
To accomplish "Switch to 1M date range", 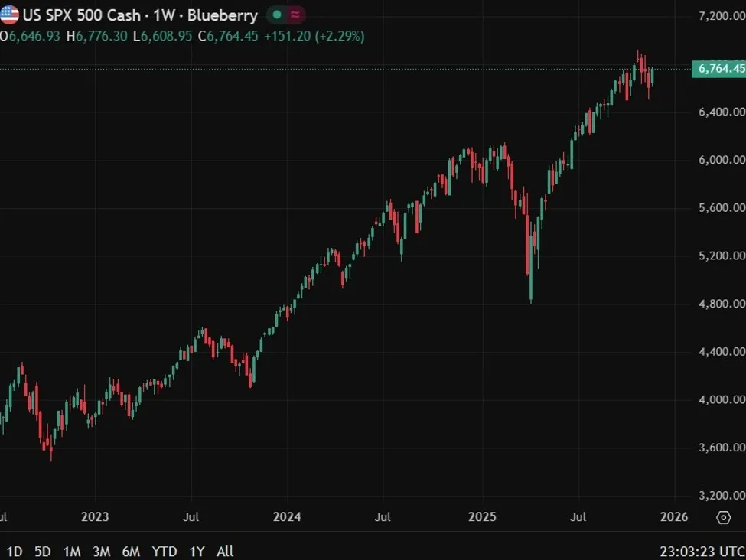I will click(x=72, y=551).
